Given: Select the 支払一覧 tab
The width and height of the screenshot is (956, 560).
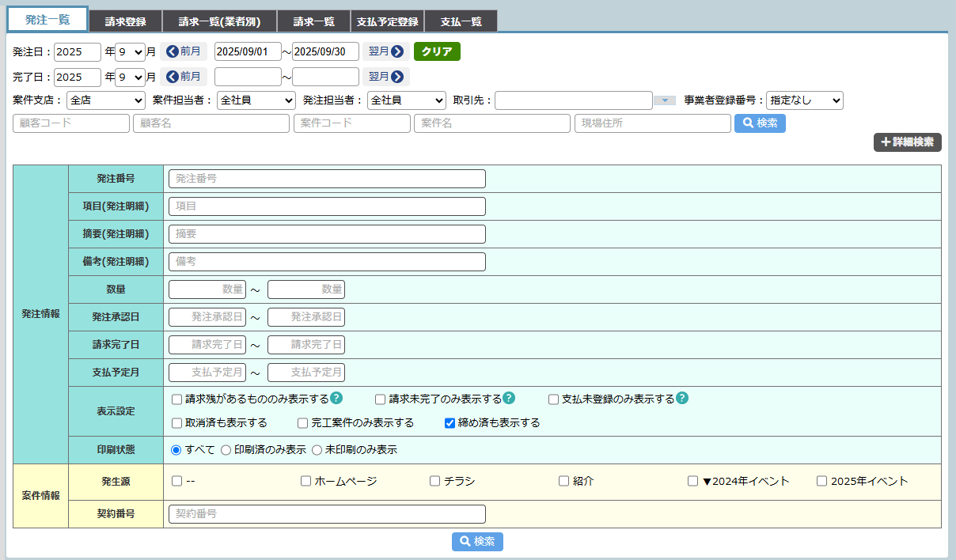Looking at the screenshot, I should pos(461,21).
